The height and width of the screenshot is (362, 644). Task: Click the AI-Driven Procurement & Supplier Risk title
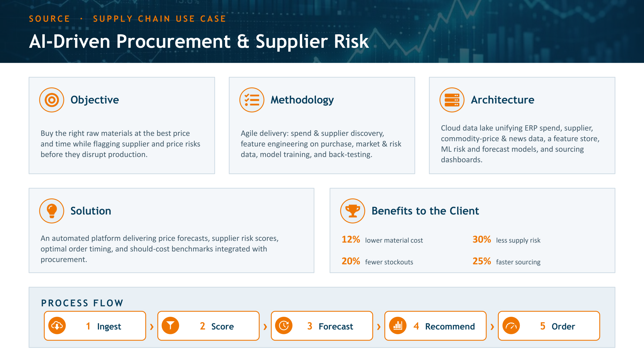tap(199, 41)
